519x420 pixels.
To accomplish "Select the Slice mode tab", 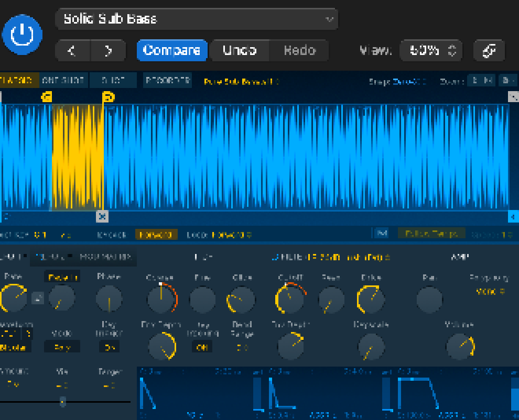I will 113,81.
